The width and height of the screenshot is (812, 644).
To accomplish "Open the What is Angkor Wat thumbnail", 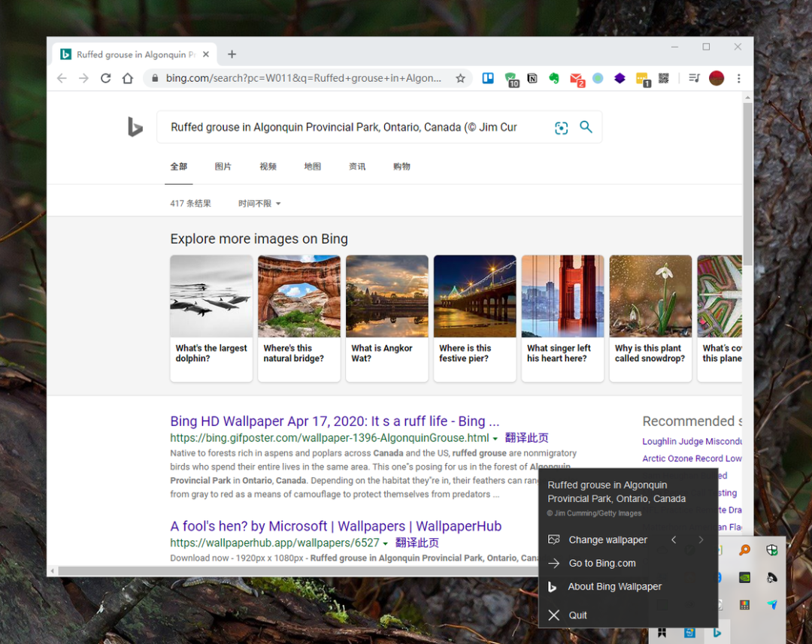I will pos(386,318).
